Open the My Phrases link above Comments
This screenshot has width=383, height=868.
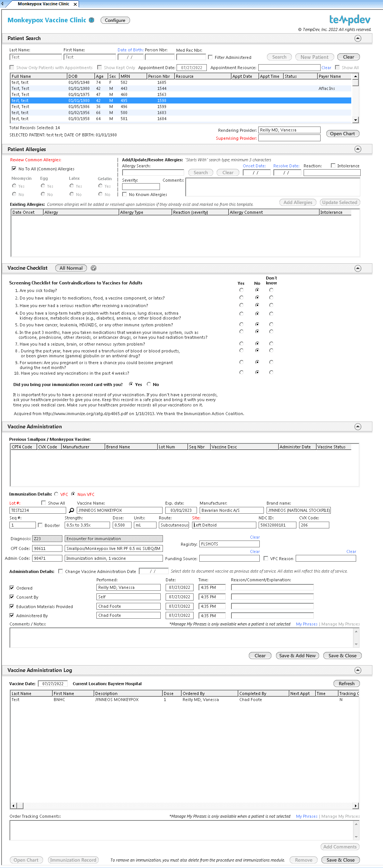[307, 624]
